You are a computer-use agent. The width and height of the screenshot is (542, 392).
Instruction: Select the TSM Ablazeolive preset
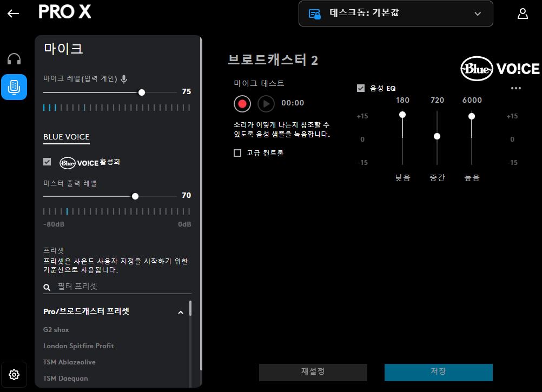pyautogui.click(x=69, y=362)
